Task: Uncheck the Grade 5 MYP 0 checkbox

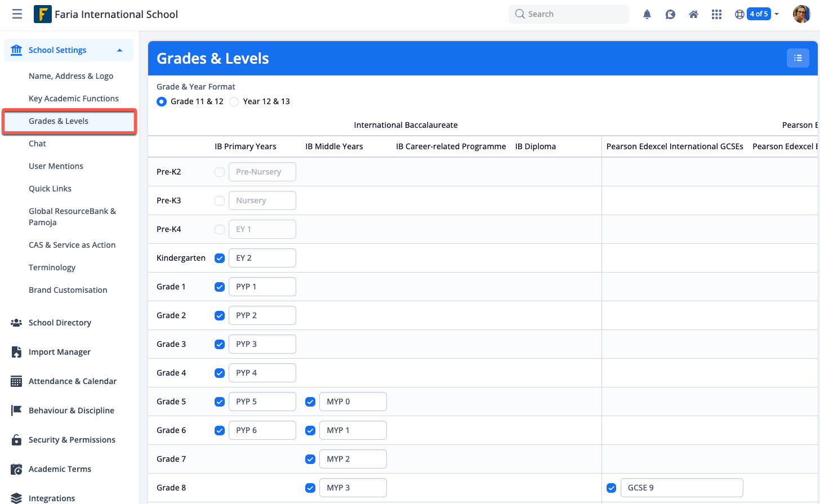Action: pos(310,402)
